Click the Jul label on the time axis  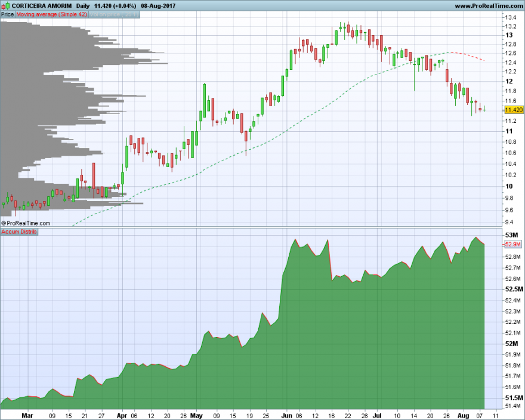tap(377, 416)
